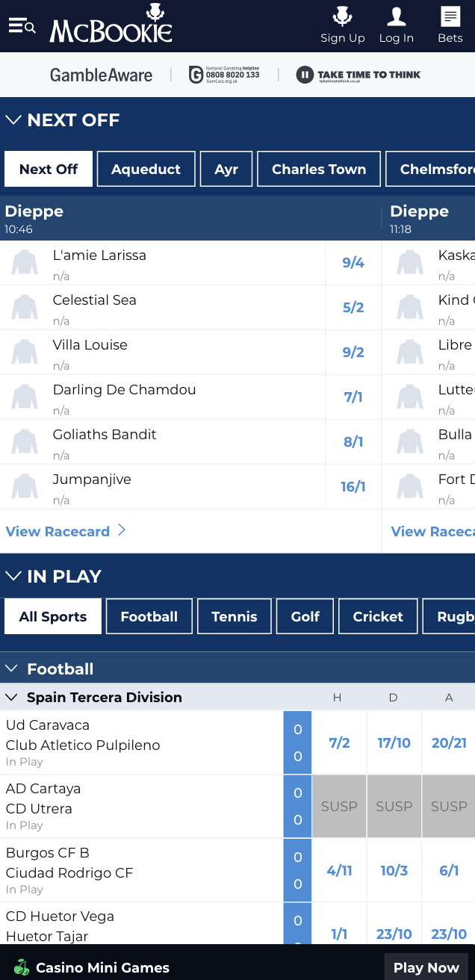Click the Take Time To Think pause icon
The image size is (475, 980).
[308, 75]
